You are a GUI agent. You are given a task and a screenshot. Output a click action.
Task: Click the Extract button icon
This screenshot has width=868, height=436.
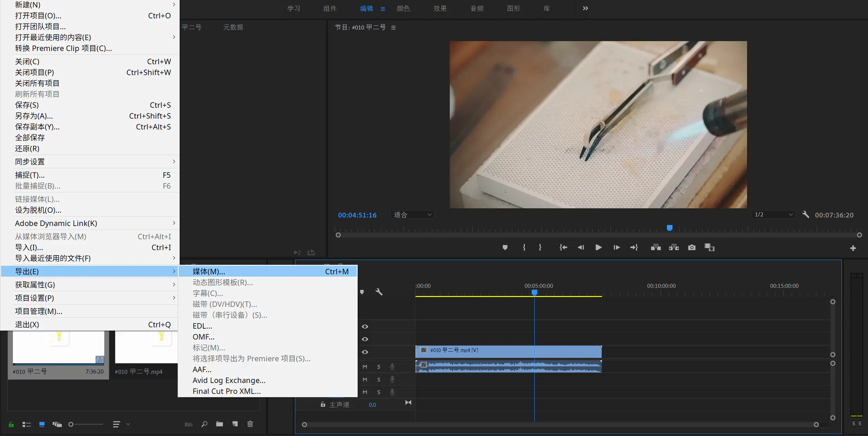[674, 247]
